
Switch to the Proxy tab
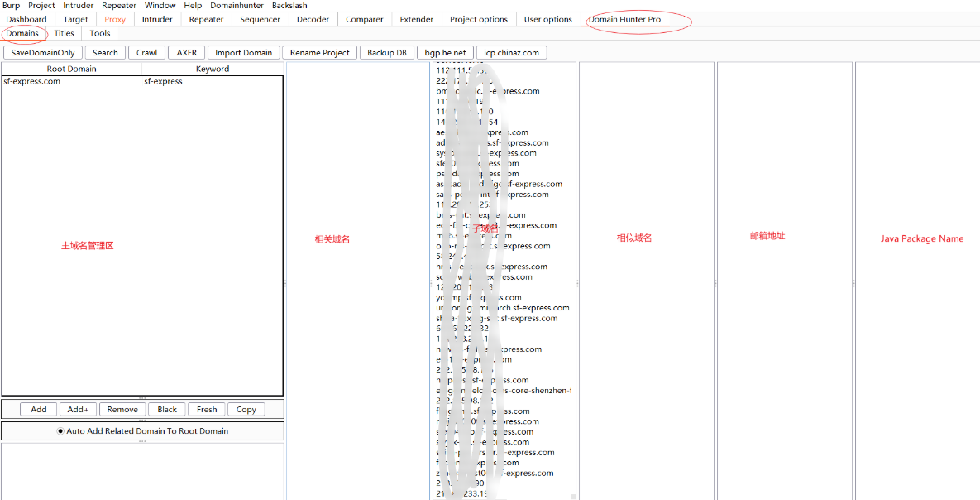click(x=115, y=19)
